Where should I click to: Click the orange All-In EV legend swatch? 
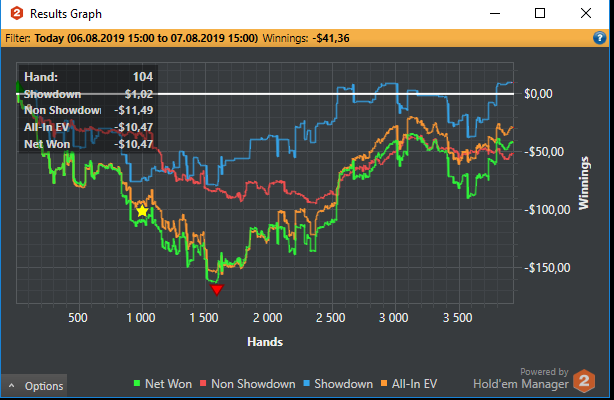pos(384,384)
